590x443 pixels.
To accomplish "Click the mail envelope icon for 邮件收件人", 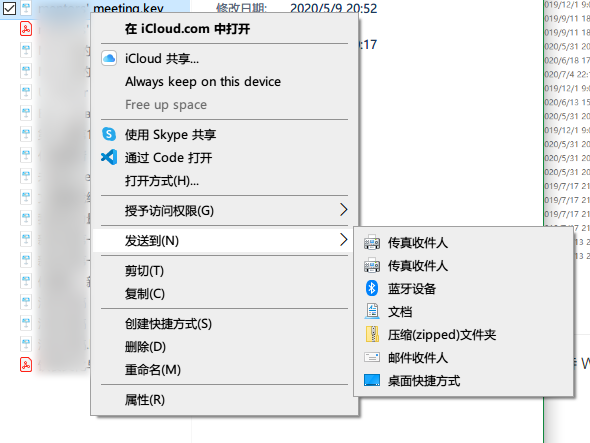I will pos(372,357).
